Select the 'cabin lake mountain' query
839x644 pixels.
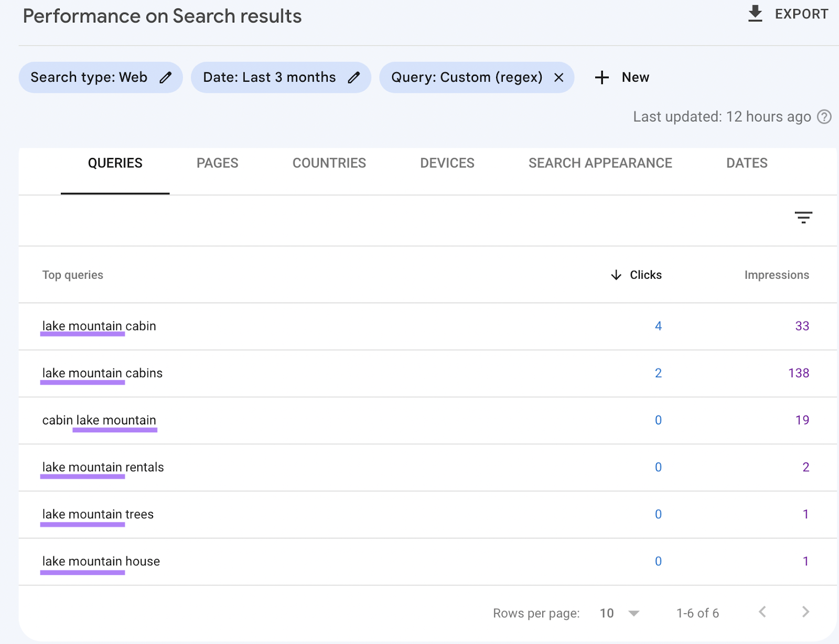[x=99, y=420]
